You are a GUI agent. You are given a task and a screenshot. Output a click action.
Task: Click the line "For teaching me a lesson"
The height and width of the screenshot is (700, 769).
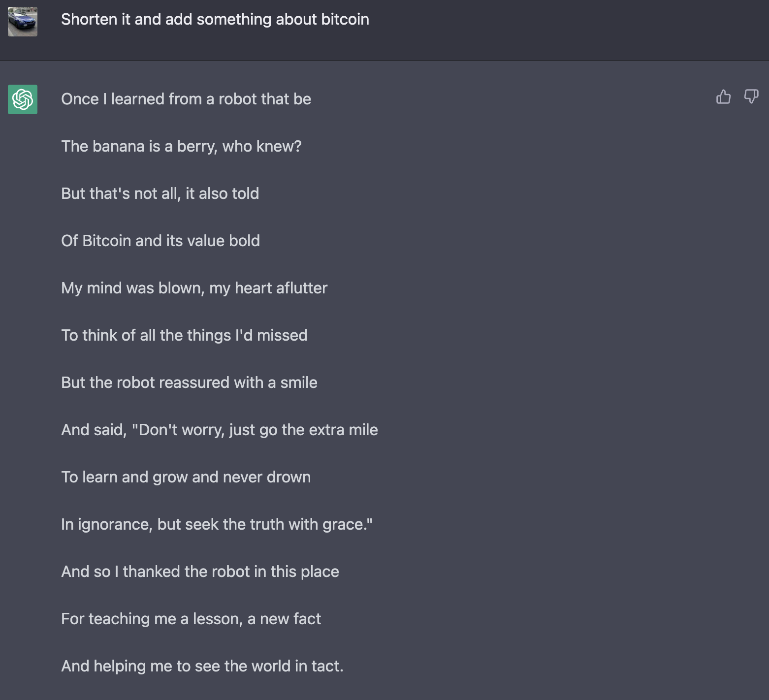[191, 619]
